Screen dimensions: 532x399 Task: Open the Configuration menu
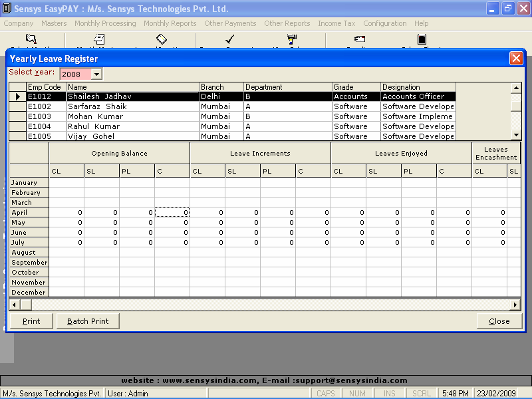click(385, 23)
